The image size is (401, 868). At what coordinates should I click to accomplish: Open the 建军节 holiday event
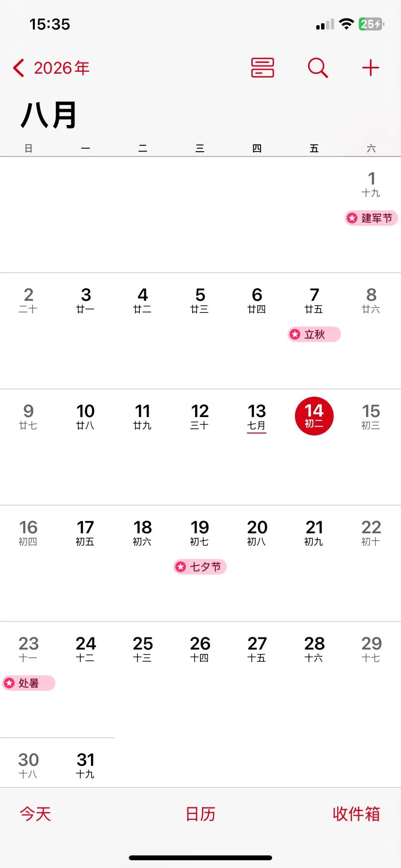pyautogui.click(x=371, y=218)
